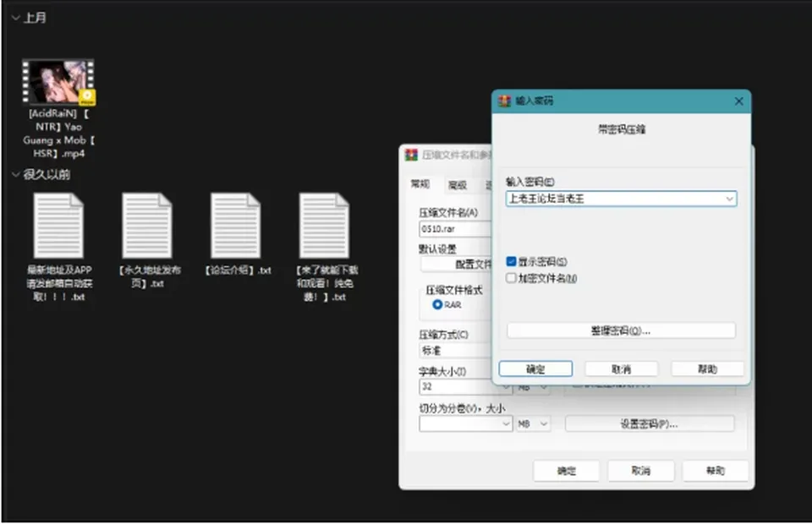Focus the password field containing 上老王论坛当老王
The width and height of the screenshot is (812, 524).
click(x=621, y=199)
